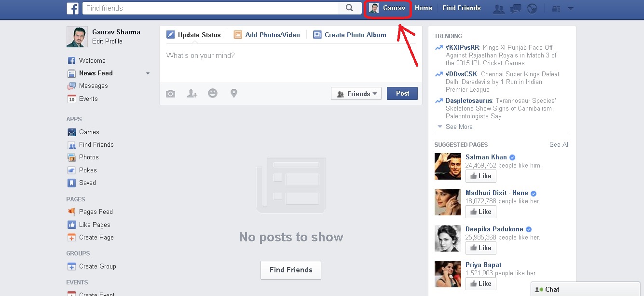Open Gaurav Sharma profile name link
Screen dimensions: 644x296
(116, 32)
